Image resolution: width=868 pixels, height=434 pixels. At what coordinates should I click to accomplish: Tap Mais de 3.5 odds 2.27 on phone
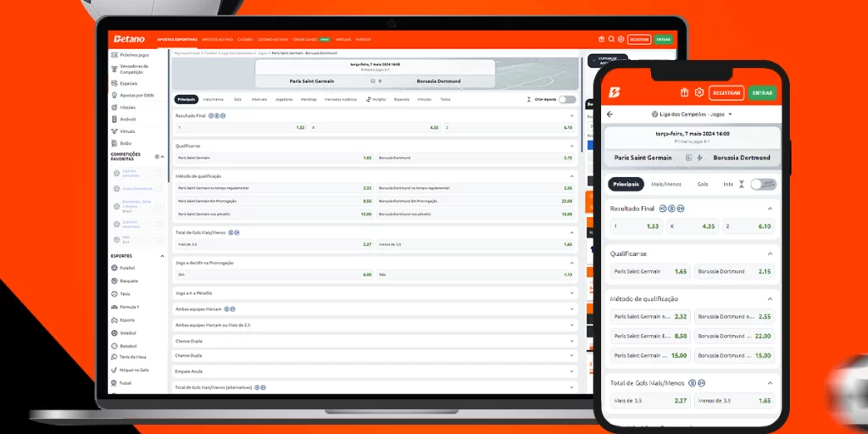(650, 400)
